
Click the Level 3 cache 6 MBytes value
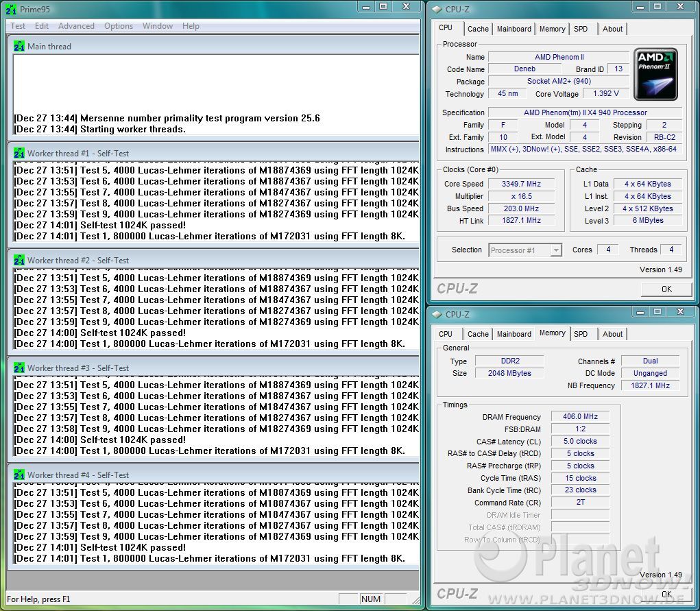coord(647,220)
